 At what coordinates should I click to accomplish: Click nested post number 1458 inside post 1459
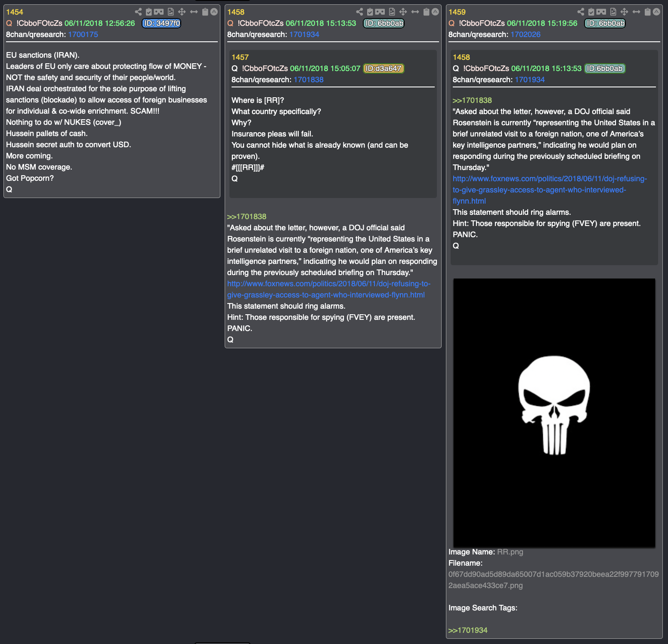461,57
